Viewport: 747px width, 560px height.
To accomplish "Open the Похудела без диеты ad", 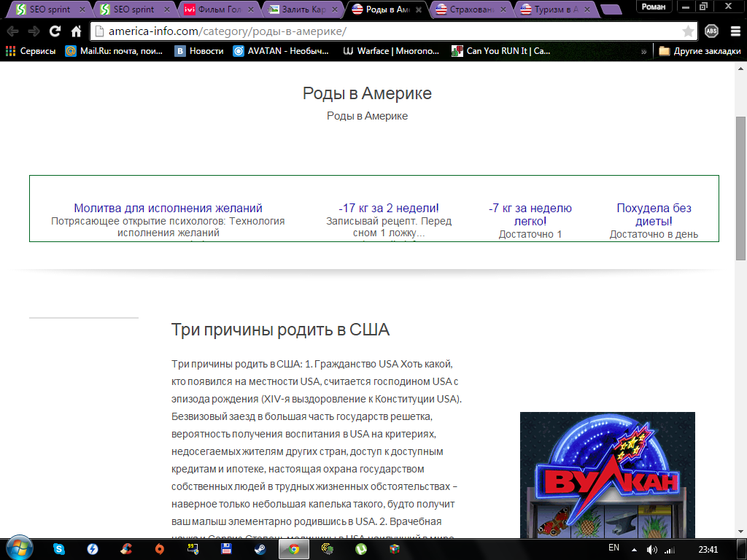I will 654,215.
